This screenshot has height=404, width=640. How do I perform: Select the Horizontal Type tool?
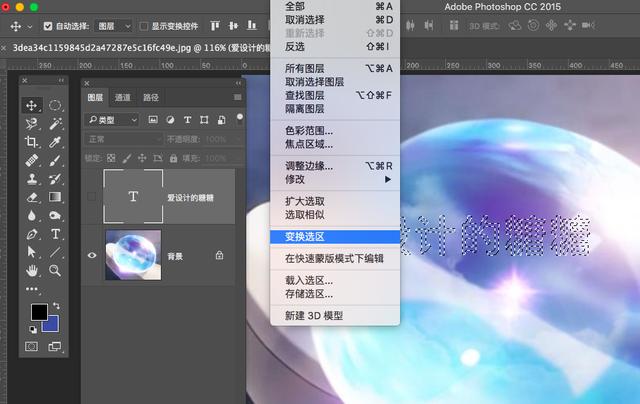[x=55, y=234]
